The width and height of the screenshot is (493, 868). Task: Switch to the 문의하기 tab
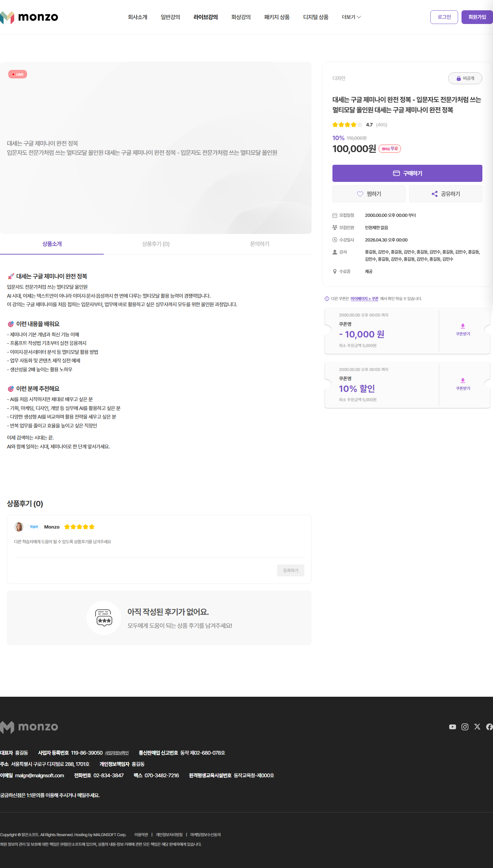pos(260,244)
